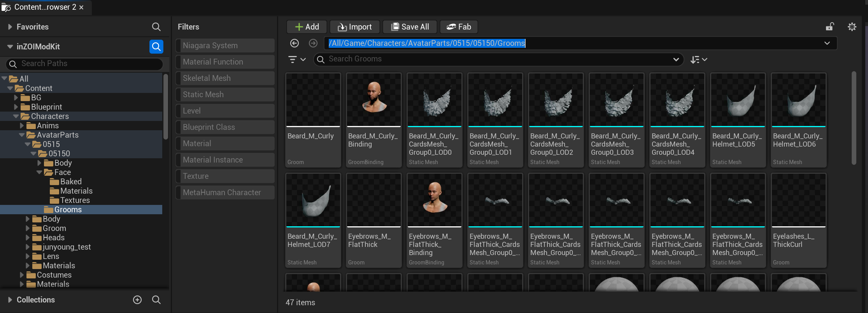Click the Collections search icon

click(156, 300)
